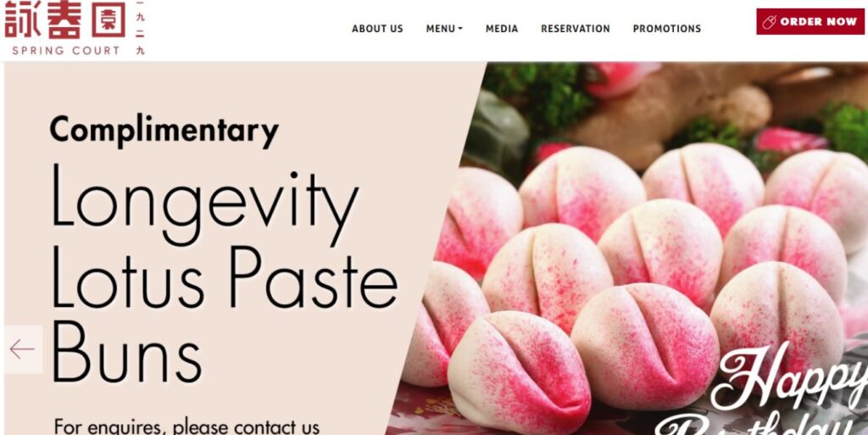Click the 'For enquires, please contact us' text
This screenshot has height=435, width=868.
pos(186,427)
